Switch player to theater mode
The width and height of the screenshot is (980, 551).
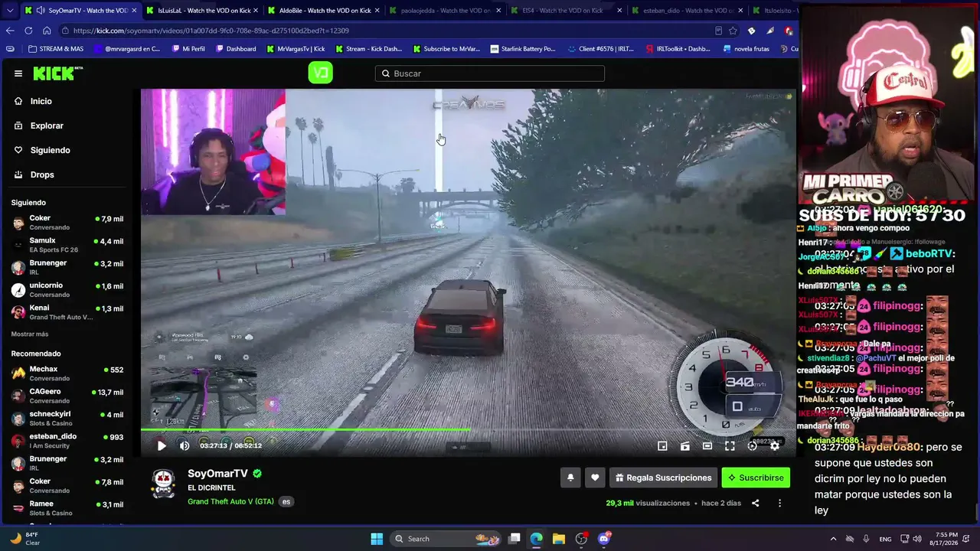[x=707, y=445]
